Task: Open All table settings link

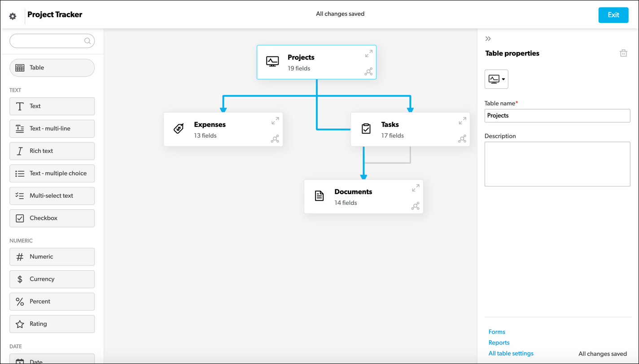Action: (x=511, y=353)
